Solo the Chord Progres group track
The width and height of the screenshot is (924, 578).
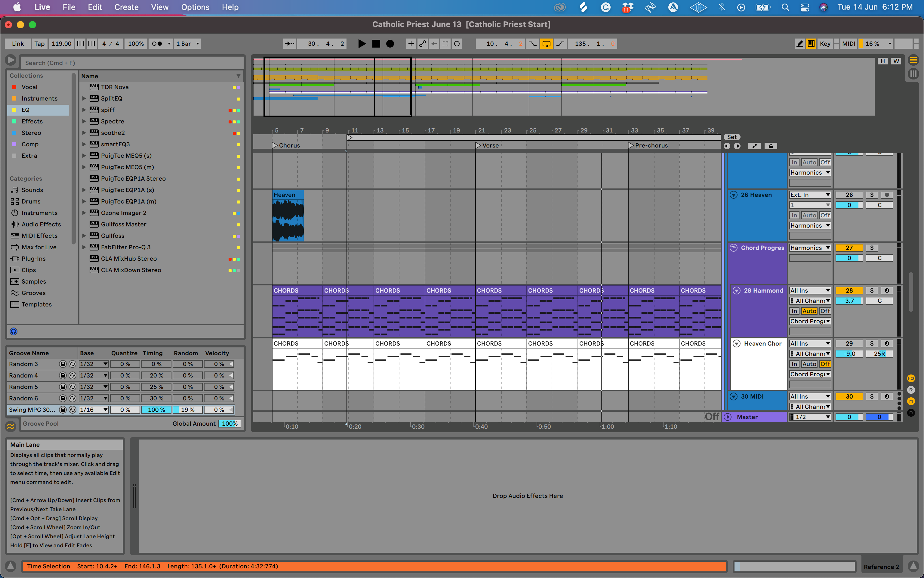pos(872,248)
